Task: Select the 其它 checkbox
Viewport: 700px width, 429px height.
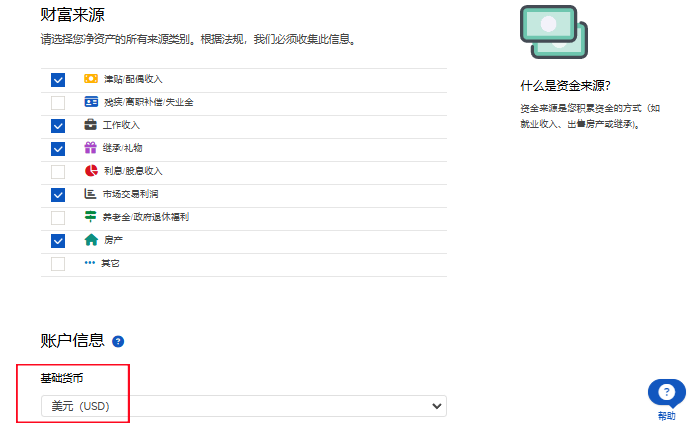Action: (58, 264)
